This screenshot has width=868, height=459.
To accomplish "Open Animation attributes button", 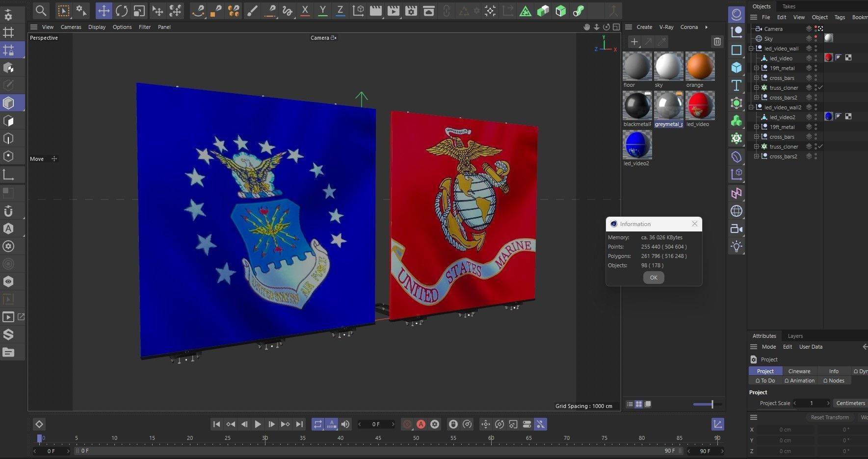I will pyautogui.click(x=799, y=381).
